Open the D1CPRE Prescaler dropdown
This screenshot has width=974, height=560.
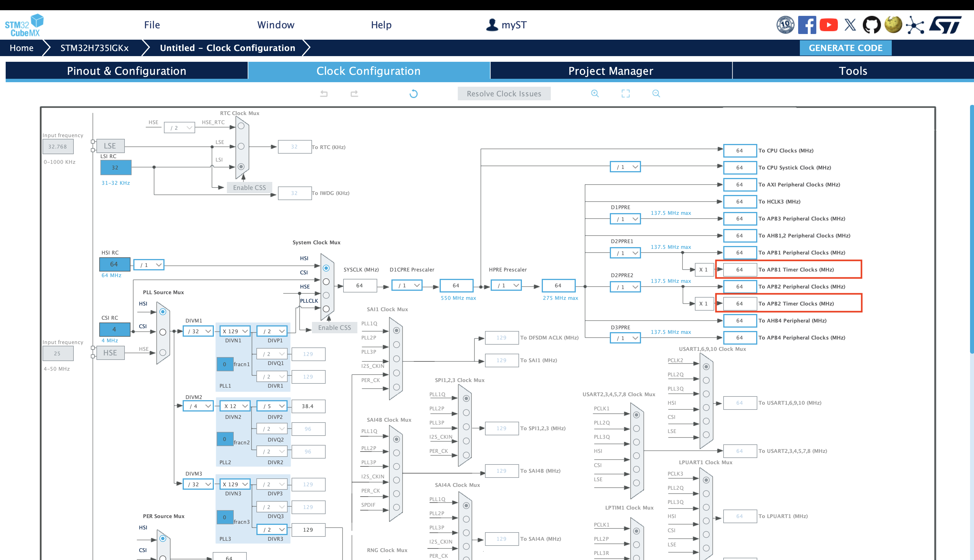tap(407, 285)
